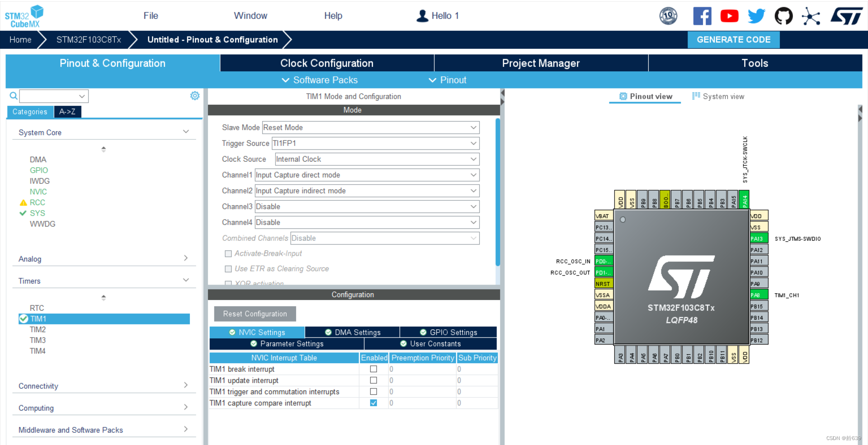
Task: Select green pin PA14 on the chip
Action: tap(745, 199)
